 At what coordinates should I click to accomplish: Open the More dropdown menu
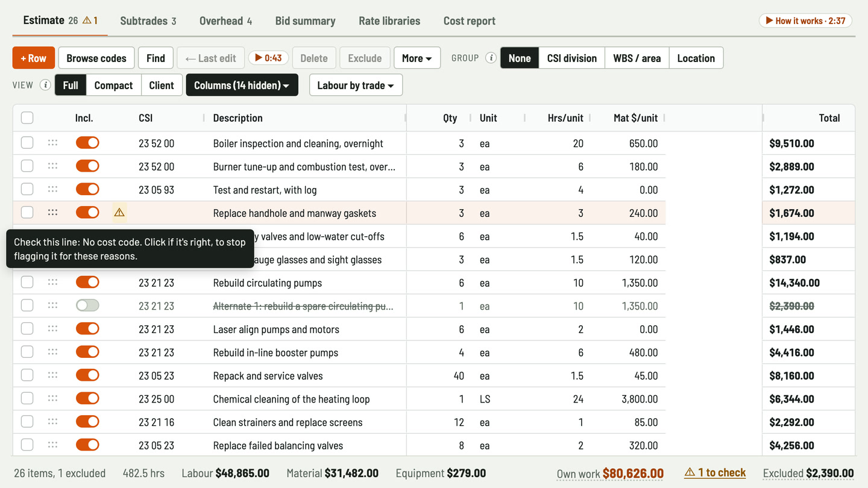point(417,58)
